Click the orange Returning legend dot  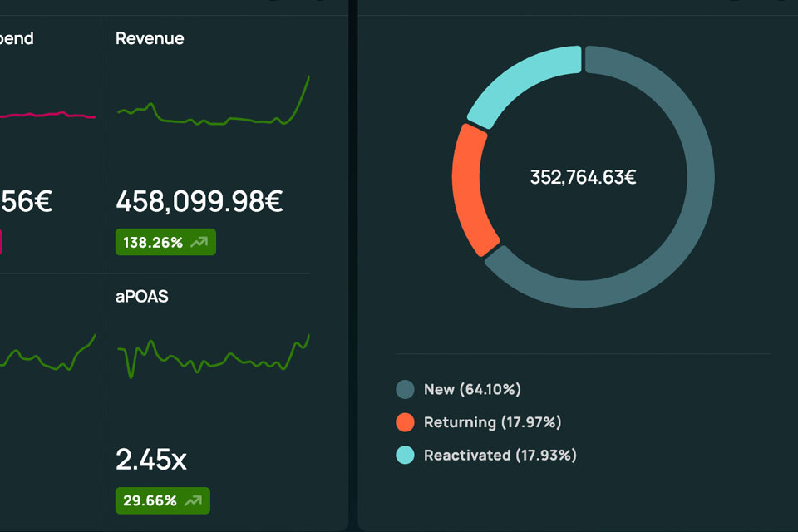[405, 422]
